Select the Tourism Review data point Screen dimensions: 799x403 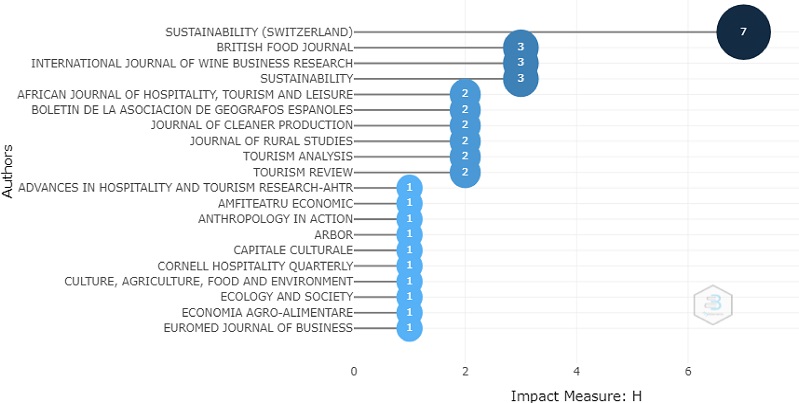coord(465,172)
